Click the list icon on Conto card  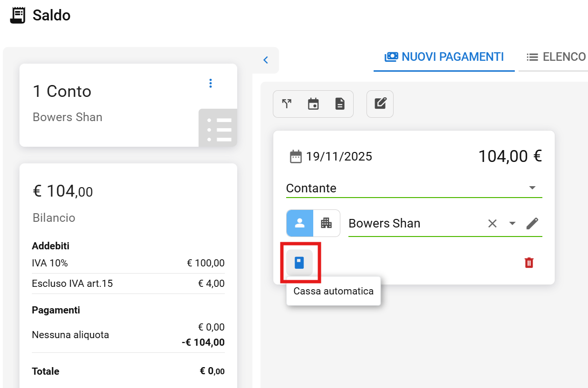(218, 128)
